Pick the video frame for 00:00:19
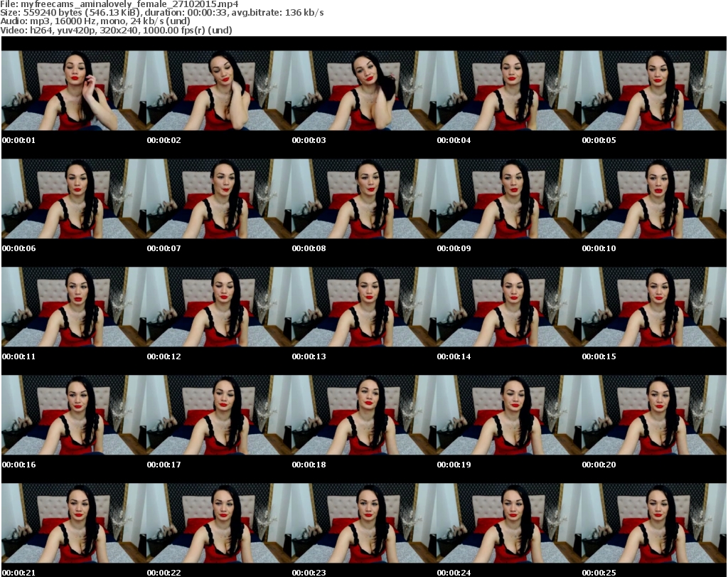 [509, 415]
